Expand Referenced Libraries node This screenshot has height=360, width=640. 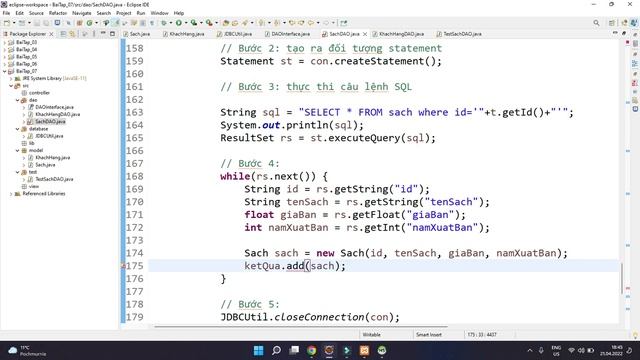point(11,194)
